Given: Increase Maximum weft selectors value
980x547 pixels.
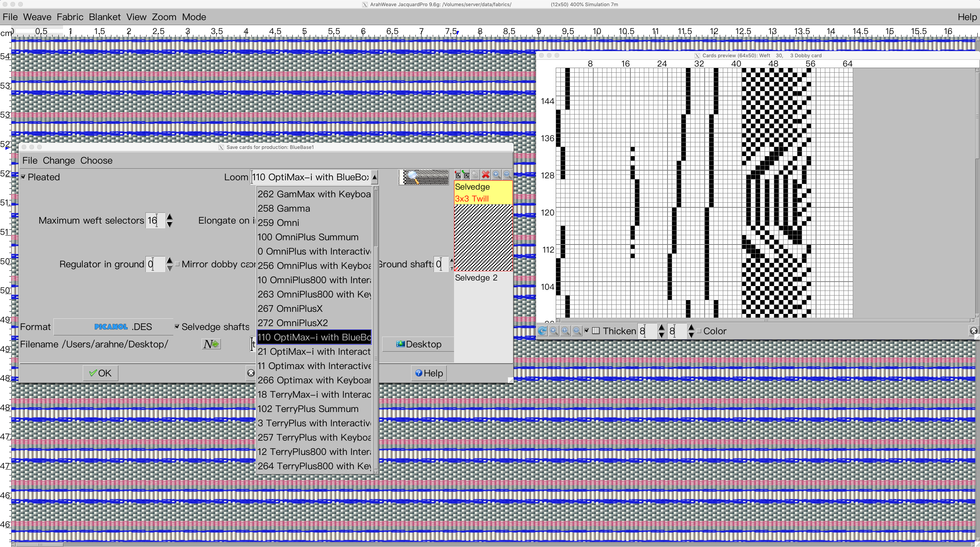Looking at the screenshot, I should [169, 217].
